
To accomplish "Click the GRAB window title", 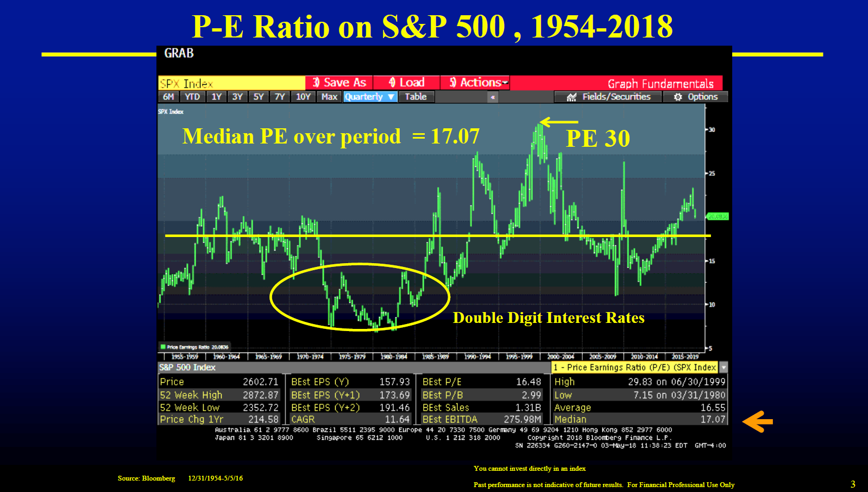I will 179,53.
